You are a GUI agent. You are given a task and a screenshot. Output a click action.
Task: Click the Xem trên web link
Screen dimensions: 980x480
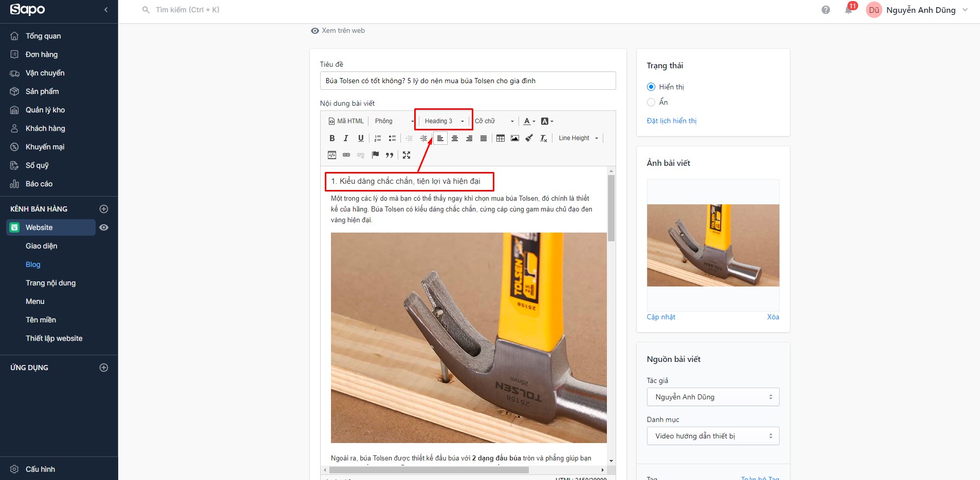[338, 31]
